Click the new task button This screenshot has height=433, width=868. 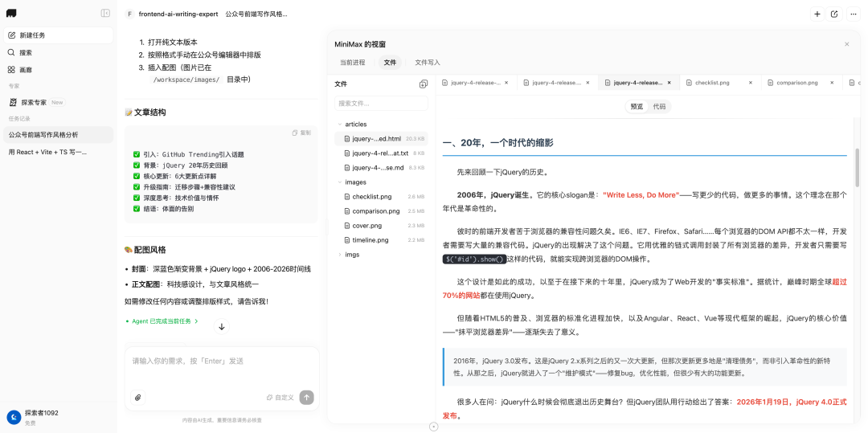(58, 35)
